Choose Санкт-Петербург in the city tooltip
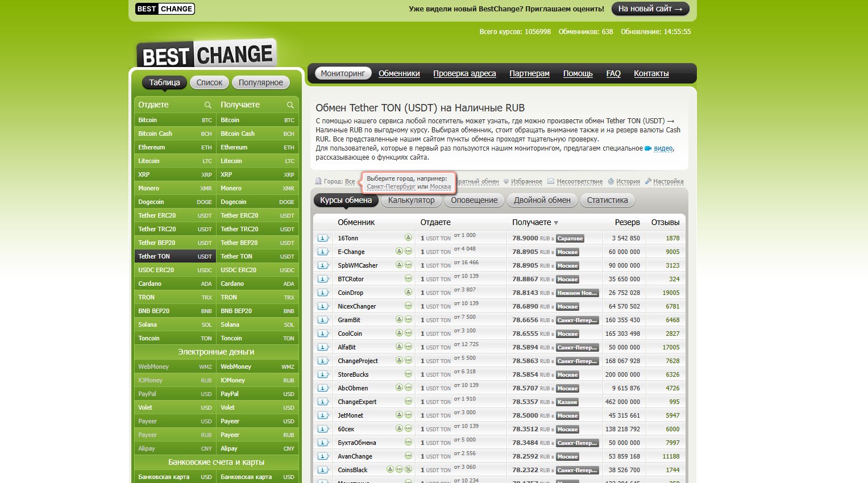 (391, 186)
